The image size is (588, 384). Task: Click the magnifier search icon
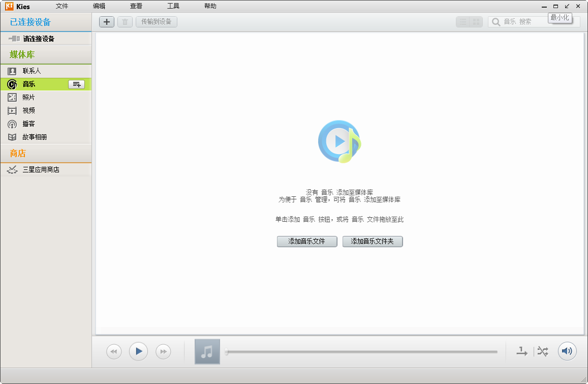click(496, 22)
